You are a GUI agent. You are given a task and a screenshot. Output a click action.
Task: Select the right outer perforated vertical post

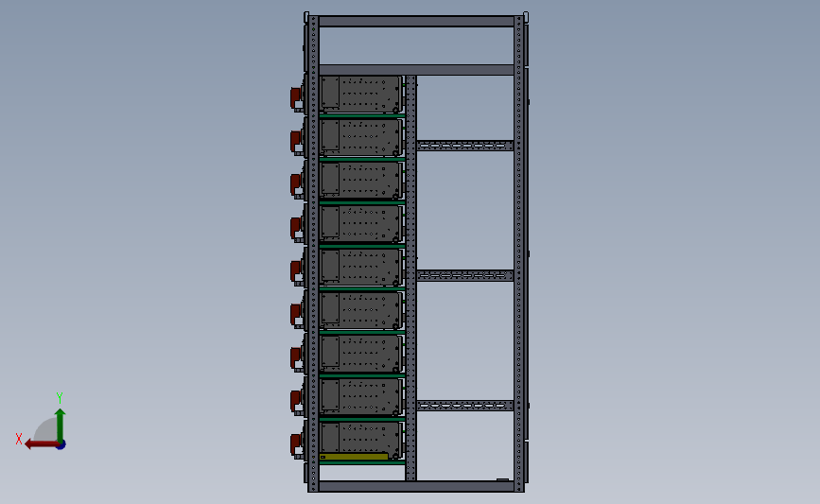(x=519, y=253)
